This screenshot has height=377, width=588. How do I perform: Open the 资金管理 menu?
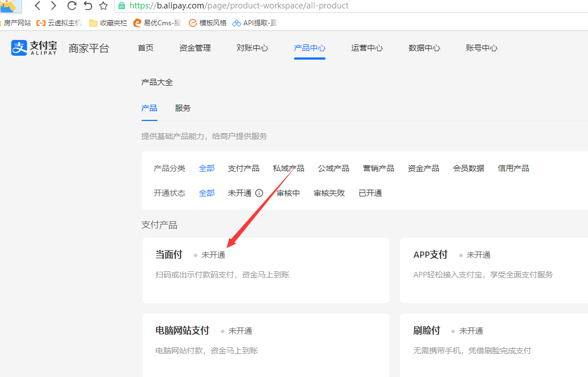[x=195, y=48]
